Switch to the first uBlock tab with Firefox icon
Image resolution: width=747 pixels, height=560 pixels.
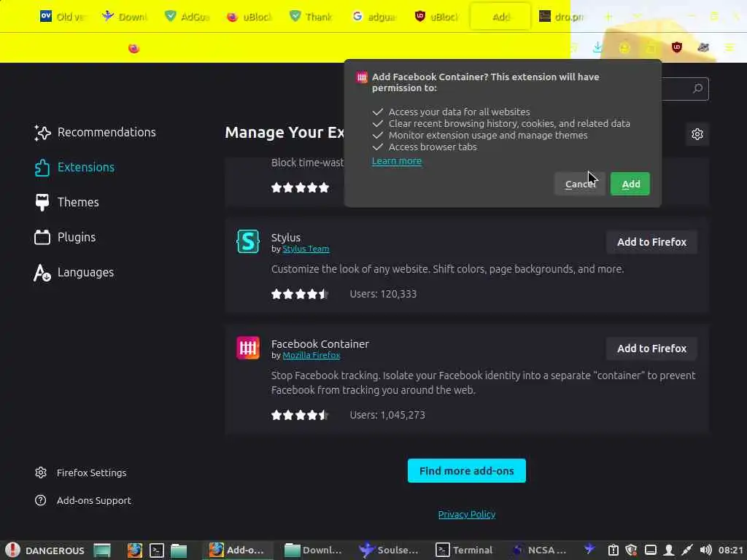(249, 17)
